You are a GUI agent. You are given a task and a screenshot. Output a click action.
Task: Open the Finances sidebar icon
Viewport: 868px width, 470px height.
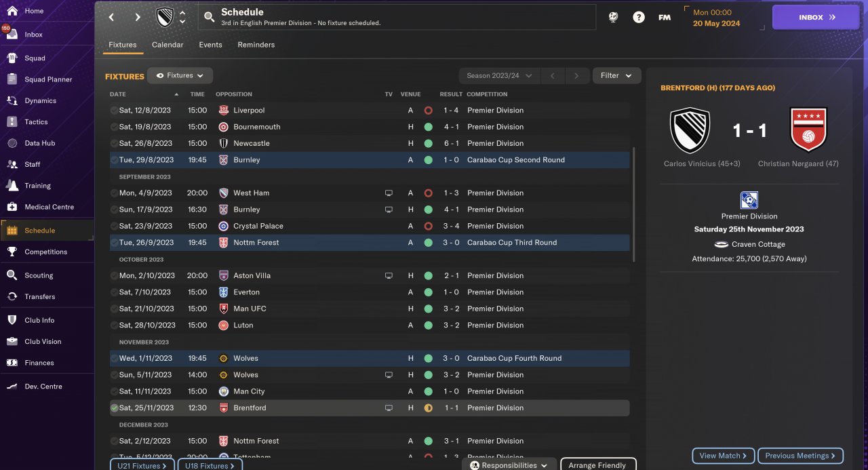pos(12,363)
